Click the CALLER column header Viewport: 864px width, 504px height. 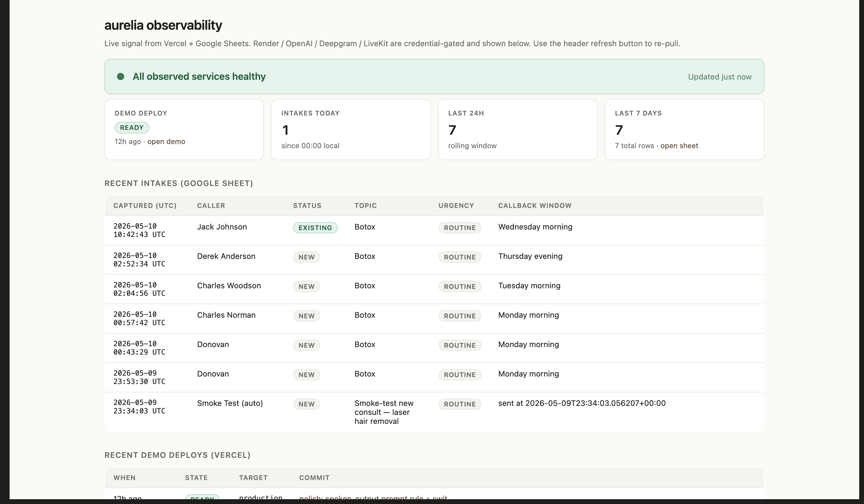[211, 205]
